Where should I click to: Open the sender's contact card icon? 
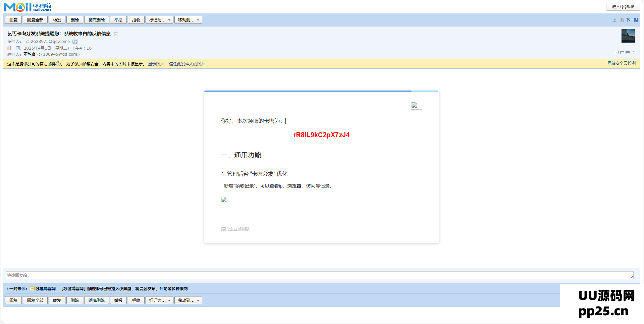[75, 42]
